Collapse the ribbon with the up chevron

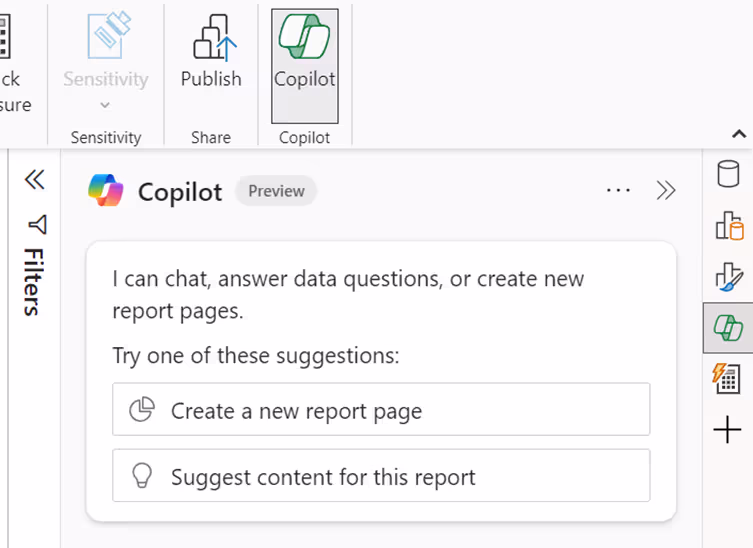pyautogui.click(x=739, y=134)
